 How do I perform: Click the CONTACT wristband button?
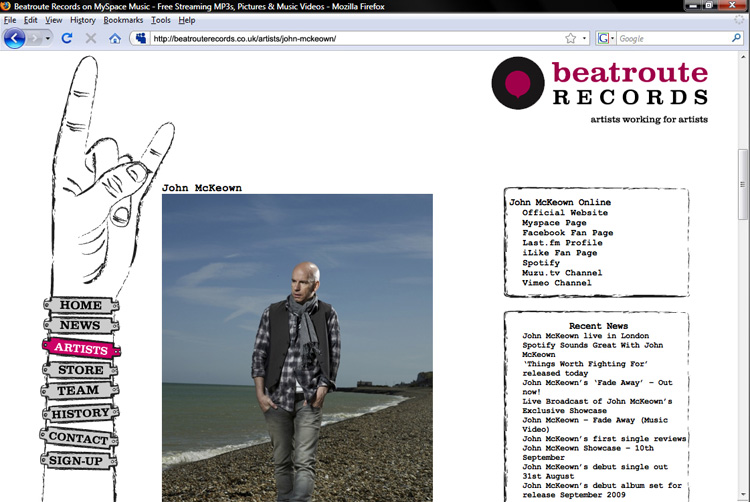tap(79, 438)
